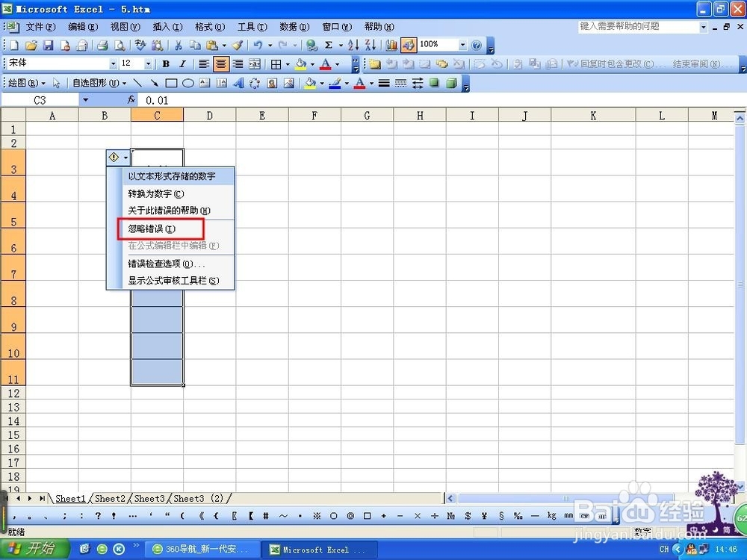Click the Line Style icon
The image size is (747, 560).
pyautogui.click(x=384, y=84)
